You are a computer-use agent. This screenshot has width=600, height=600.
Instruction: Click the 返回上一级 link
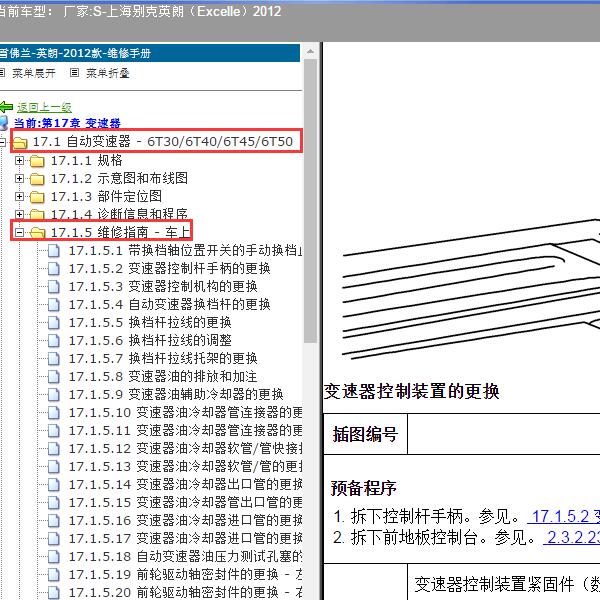coord(44,108)
